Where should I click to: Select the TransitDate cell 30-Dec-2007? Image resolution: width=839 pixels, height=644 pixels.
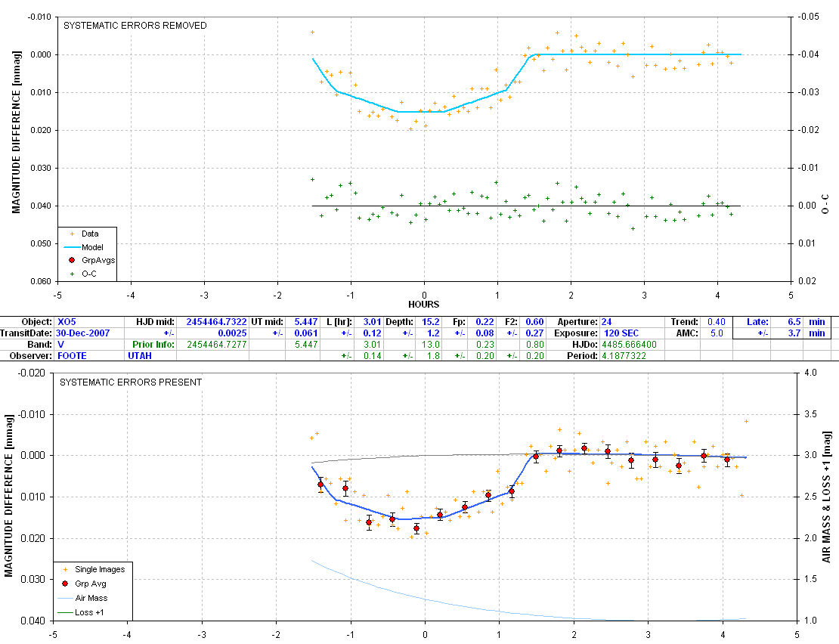tap(83, 333)
